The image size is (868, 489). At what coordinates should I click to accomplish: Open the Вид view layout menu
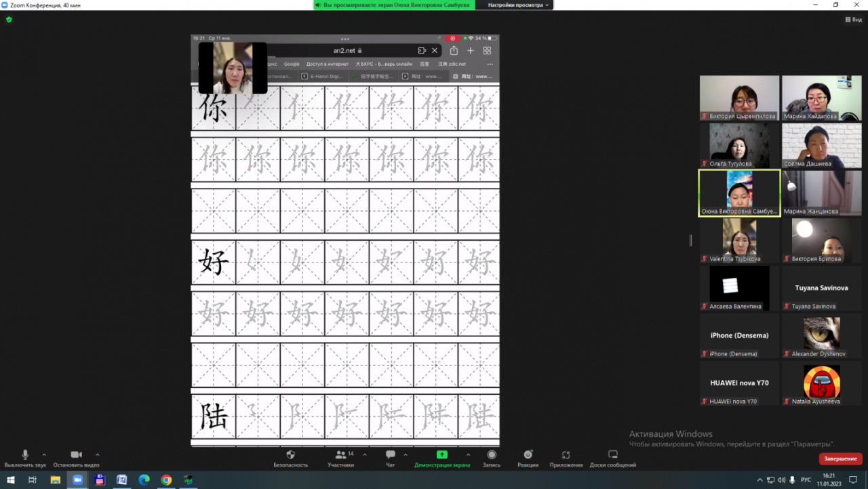tap(853, 20)
